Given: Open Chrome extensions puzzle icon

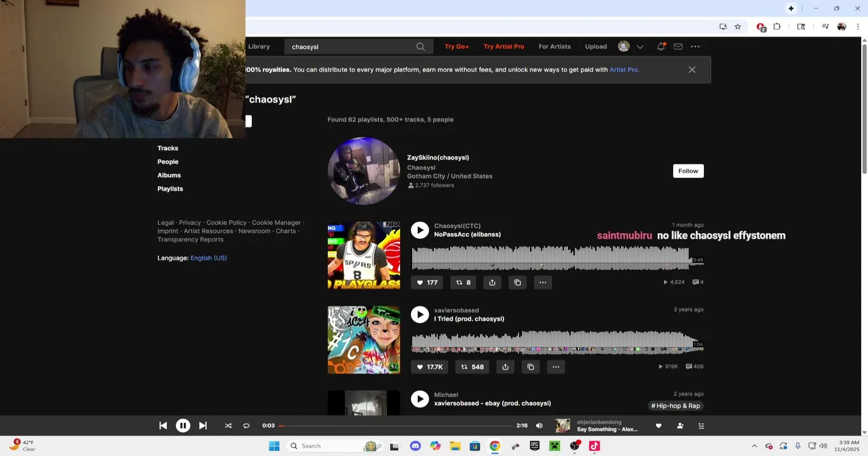Looking at the screenshot, I should pos(777,27).
